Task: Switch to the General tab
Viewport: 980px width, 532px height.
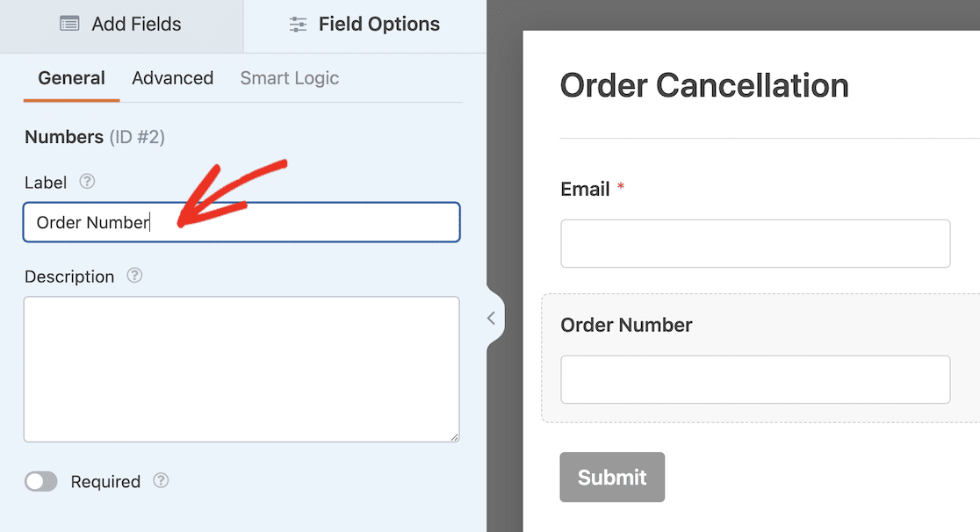Action: [72, 78]
